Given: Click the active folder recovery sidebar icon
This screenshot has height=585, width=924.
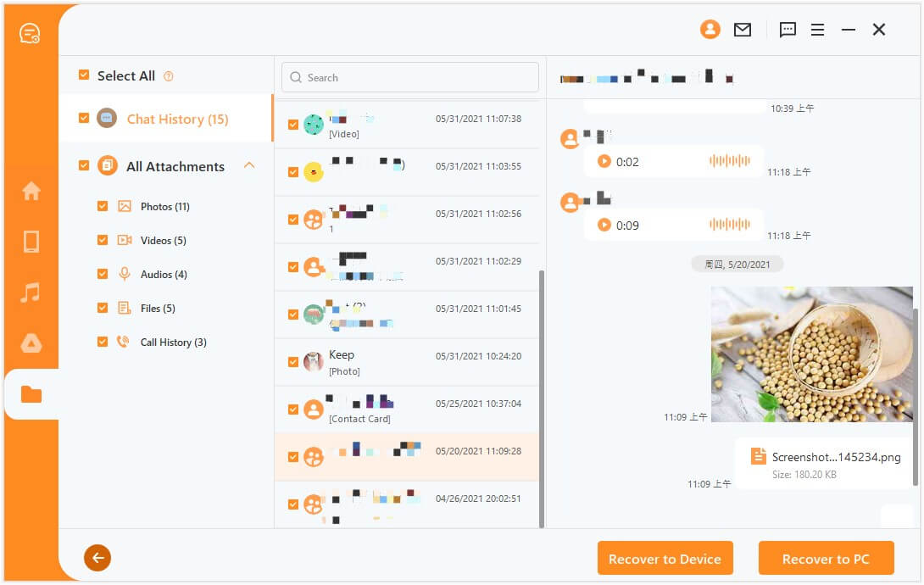Looking at the screenshot, I should click(x=31, y=394).
